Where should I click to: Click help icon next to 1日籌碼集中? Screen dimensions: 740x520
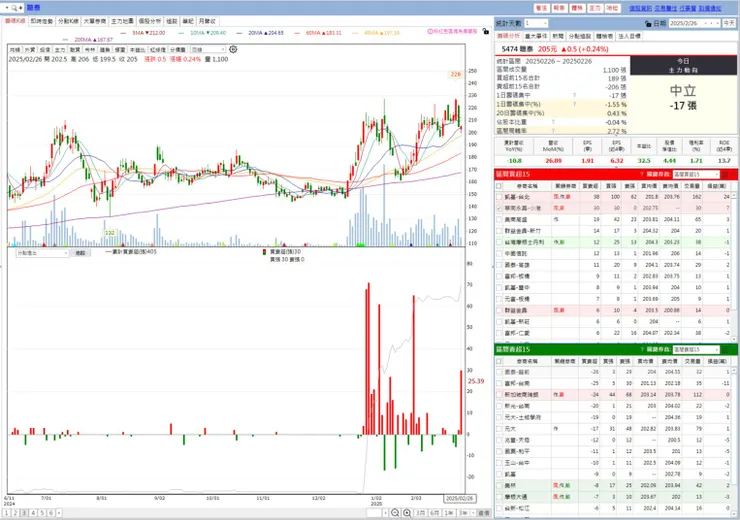coord(574,95)
